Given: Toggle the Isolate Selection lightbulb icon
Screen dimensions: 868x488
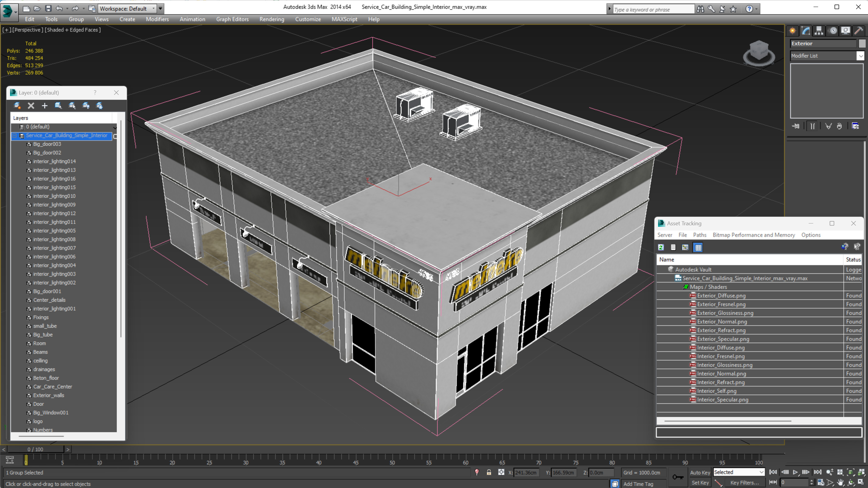Looking at the screenshot, I should pyautogui.click(x=477, y=472).
